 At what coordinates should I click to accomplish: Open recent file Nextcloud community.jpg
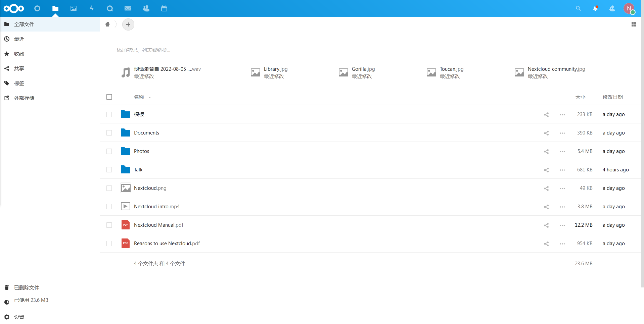coord(550,72)
